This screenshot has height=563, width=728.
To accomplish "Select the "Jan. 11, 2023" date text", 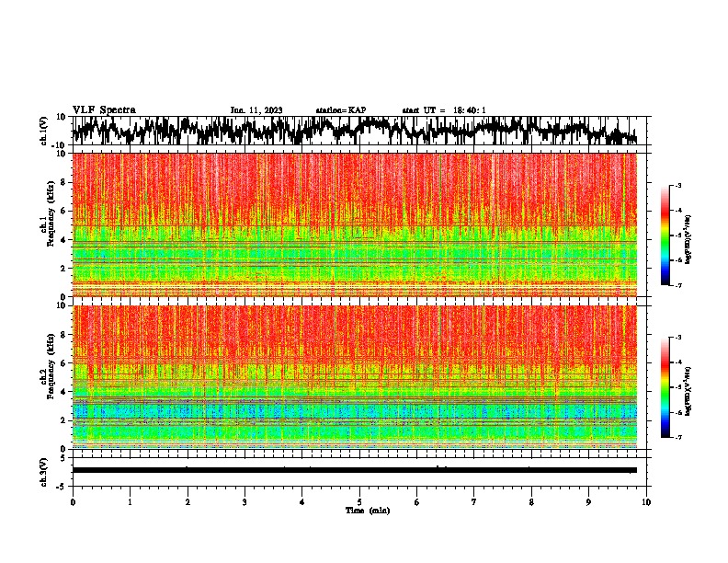I will tap(256, 110).
